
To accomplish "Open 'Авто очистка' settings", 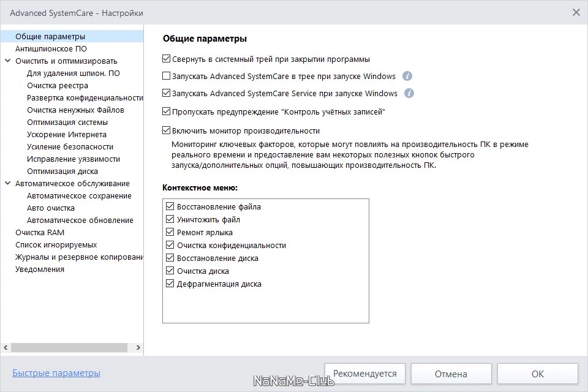I will 51,208.
